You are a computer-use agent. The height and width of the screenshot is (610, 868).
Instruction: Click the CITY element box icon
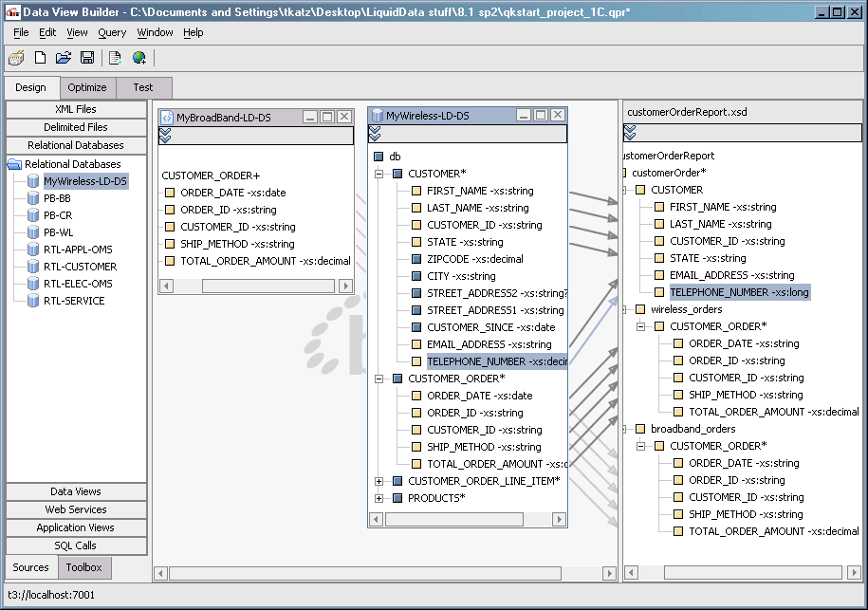point(416,276)
